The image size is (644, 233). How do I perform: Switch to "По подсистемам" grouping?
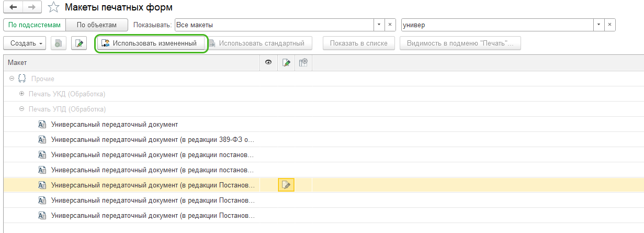pos(35,25)
